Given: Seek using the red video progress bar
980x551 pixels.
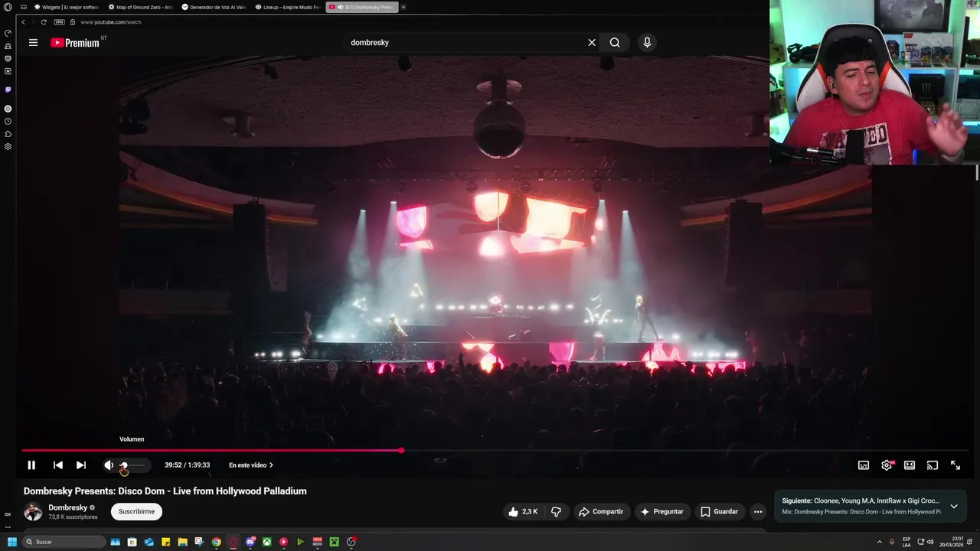Looking at the screenshot, I should (211, 451).
